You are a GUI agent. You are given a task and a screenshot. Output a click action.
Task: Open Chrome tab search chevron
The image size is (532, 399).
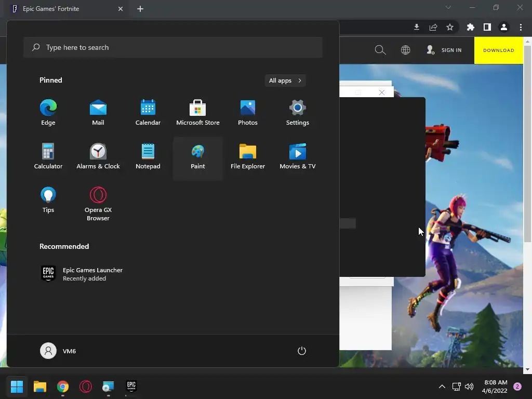pos(448,7)
